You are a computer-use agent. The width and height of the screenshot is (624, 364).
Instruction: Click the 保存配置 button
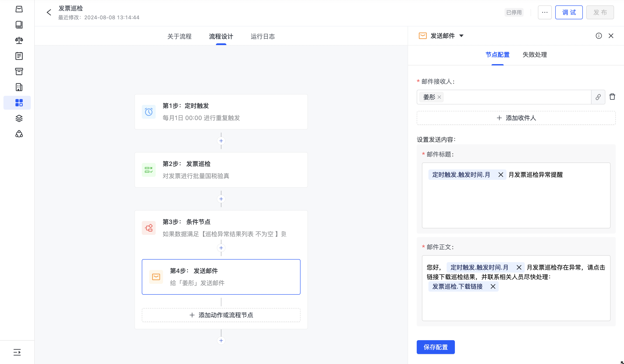click(435, 347)
